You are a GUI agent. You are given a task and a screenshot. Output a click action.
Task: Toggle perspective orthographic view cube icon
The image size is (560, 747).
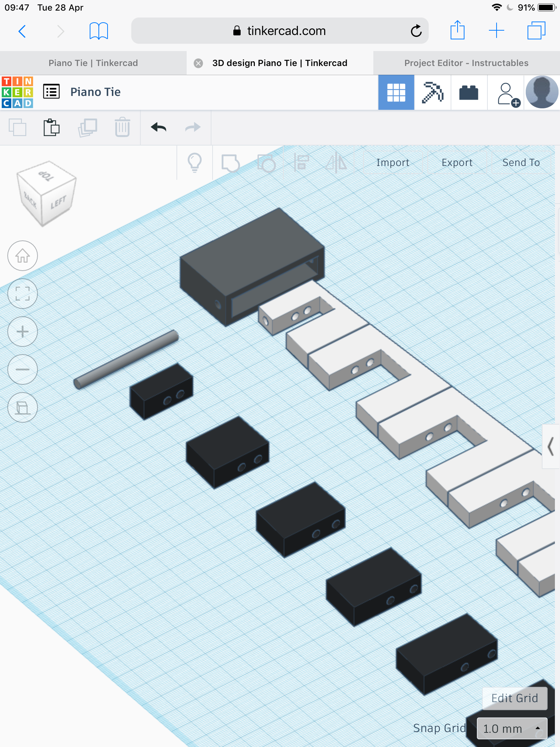coord(23,407)
